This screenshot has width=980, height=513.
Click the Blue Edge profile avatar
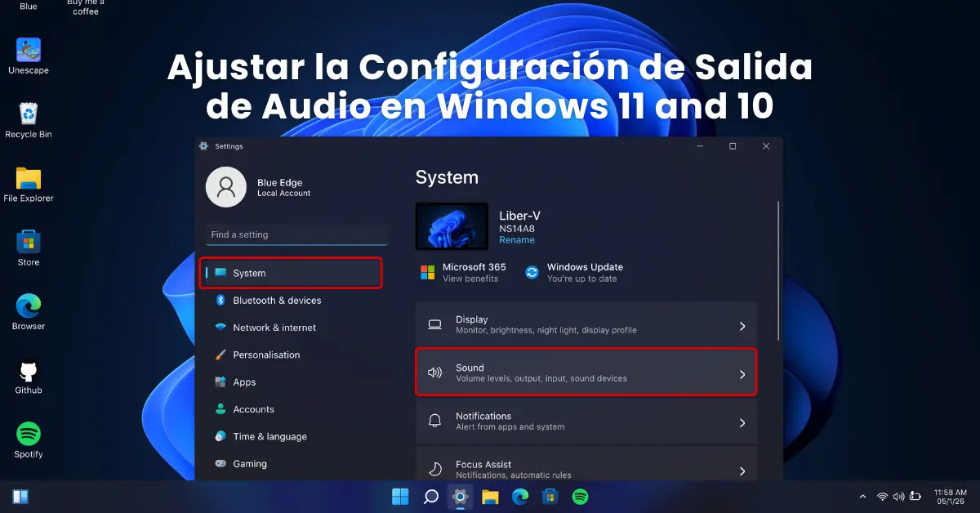(226, 187)
